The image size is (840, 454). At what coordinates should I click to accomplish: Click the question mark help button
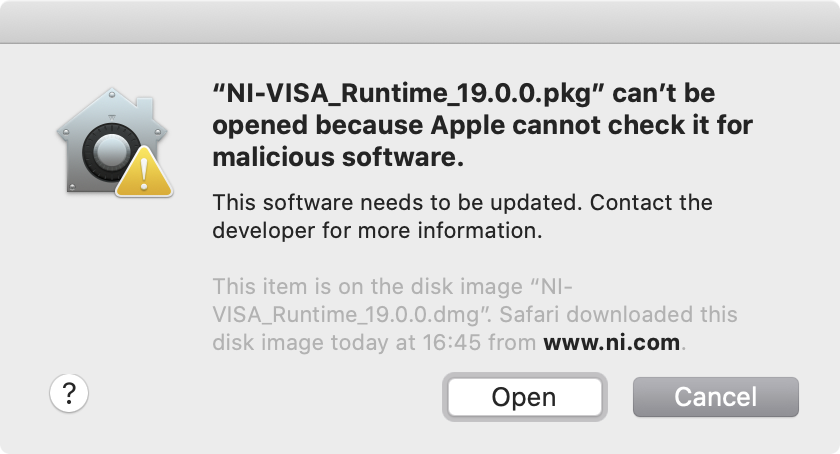click(x=69, y=393)
